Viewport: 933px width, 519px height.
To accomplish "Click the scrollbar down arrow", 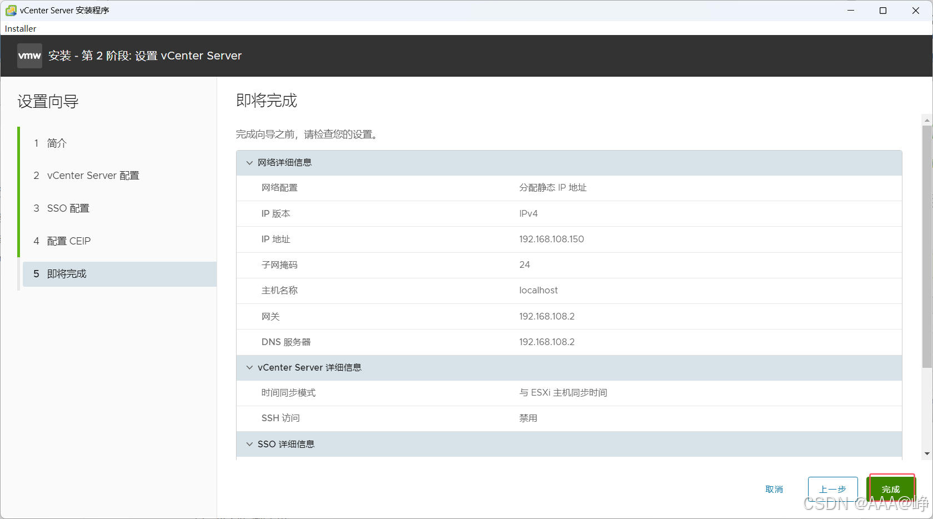I will click(927, 454).
